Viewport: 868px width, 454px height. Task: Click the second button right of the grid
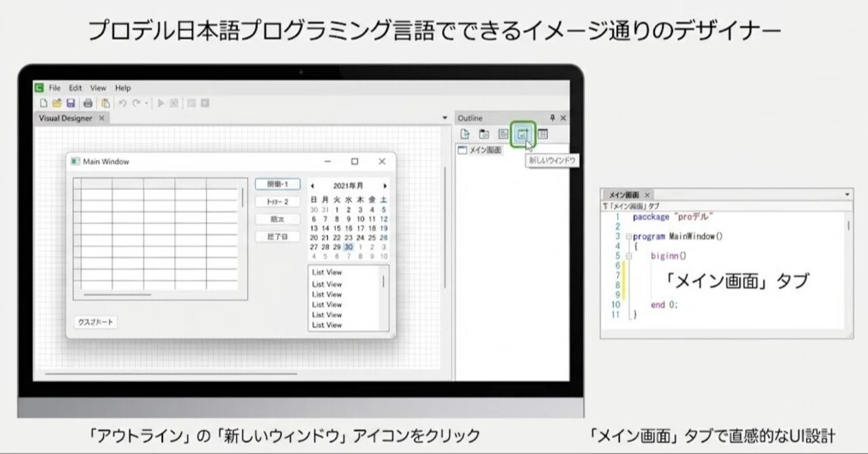tap(277, 202)
